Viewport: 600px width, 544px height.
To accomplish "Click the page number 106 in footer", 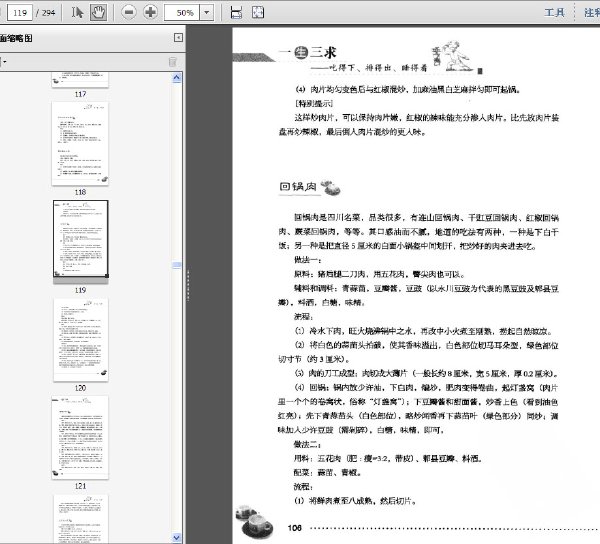I will click(294, 528).
